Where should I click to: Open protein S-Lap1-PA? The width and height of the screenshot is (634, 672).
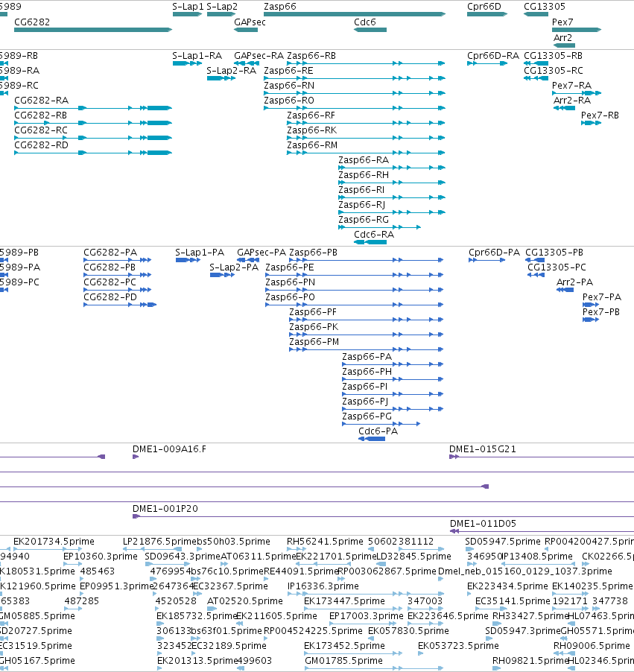click(200, 253)
